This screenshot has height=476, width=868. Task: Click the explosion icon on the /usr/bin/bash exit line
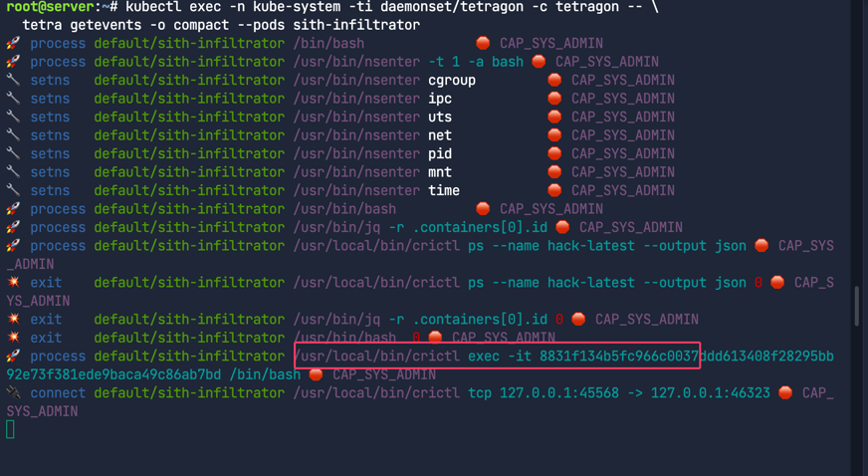pyautogui.click(x=13, y=338)
